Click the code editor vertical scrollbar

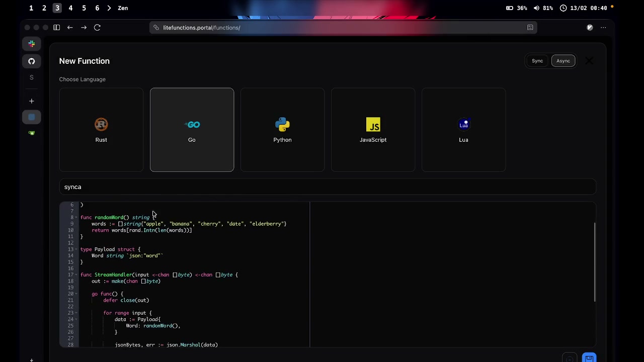pos(594,262)
